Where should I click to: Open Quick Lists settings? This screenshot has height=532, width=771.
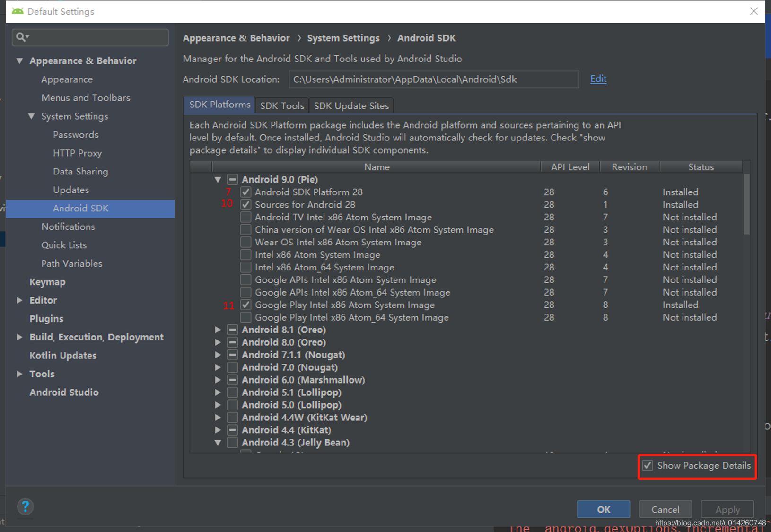point(64,245)
